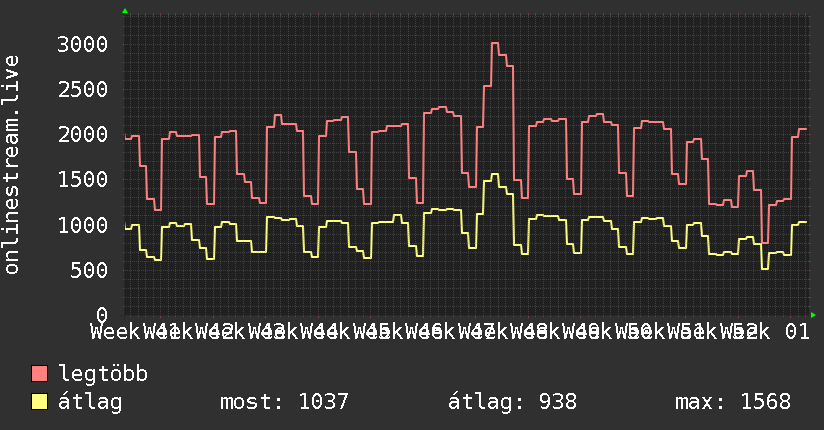The image size is (824, 430).
Task: Click the 1500 y-axis label
Action: coord(83,180)
